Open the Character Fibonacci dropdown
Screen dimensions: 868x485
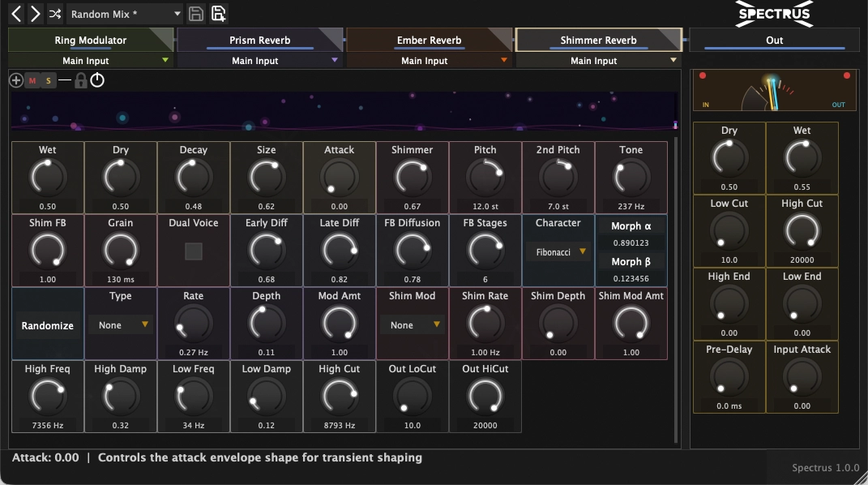coord(558,252)
